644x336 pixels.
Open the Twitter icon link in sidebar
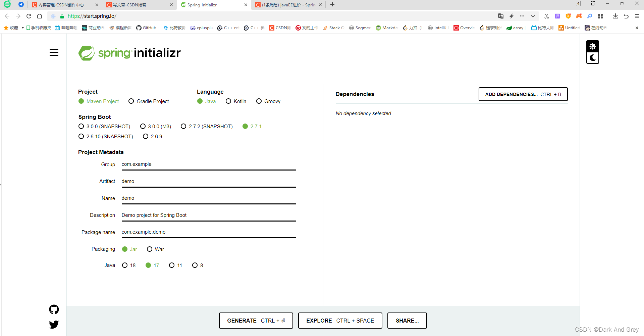(x=54, y=324)
